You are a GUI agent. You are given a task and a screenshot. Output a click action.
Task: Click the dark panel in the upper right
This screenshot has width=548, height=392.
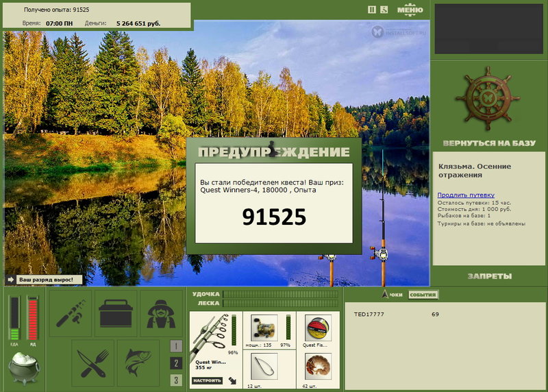click(488, 29)
